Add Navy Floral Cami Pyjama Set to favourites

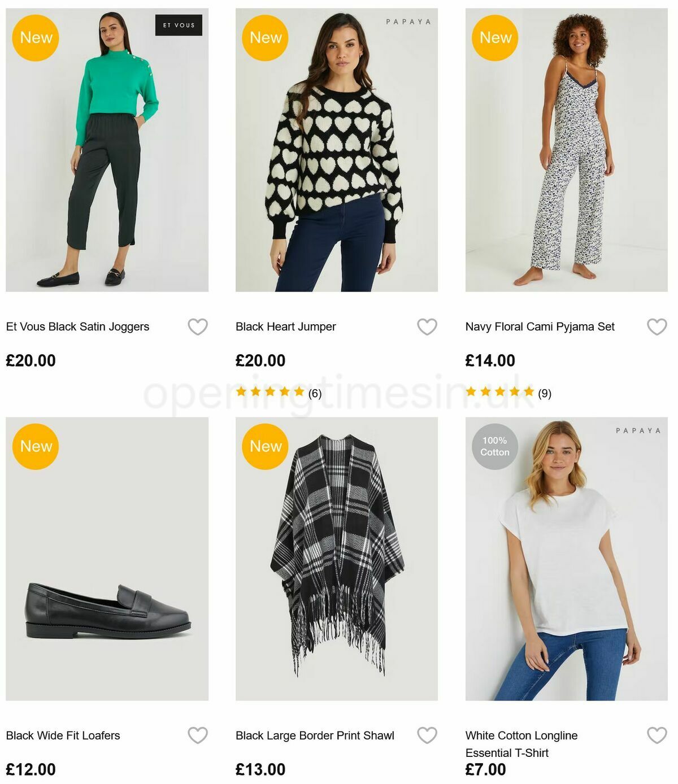656,326
